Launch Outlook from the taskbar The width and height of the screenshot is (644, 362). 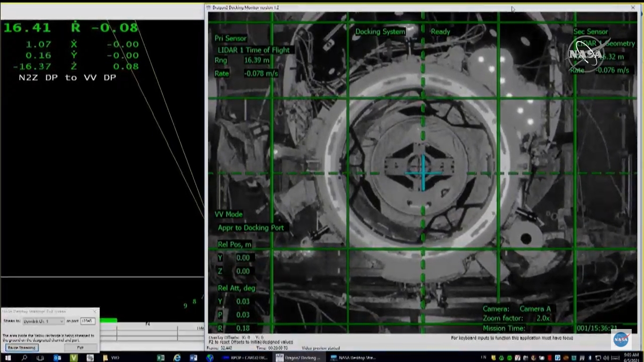pos(57,358)
